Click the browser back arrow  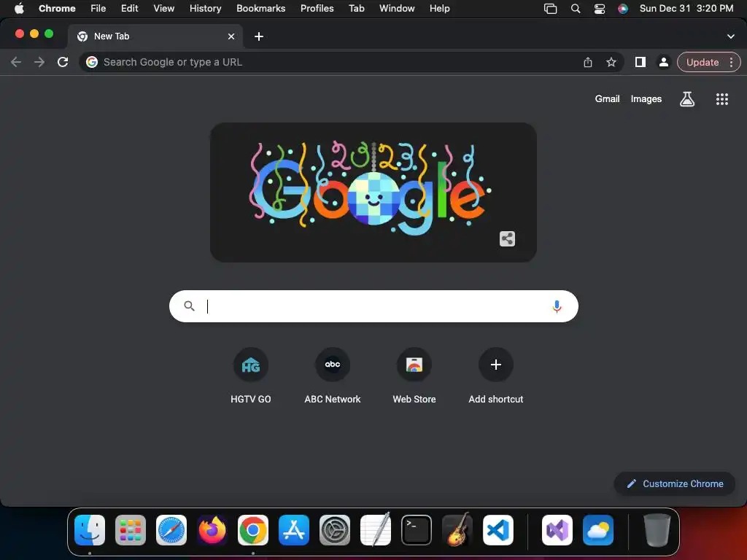point(16,62)
